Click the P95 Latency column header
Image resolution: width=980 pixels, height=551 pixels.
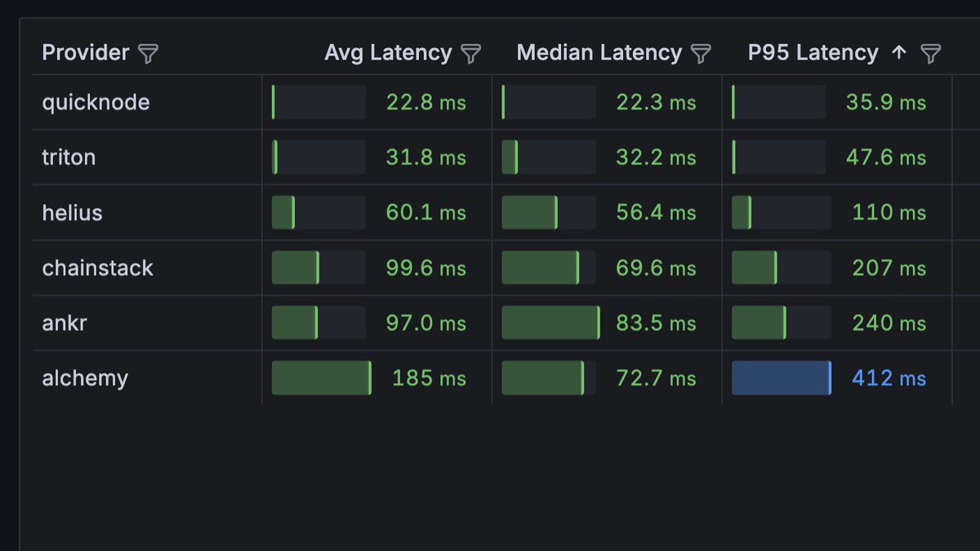813,53
